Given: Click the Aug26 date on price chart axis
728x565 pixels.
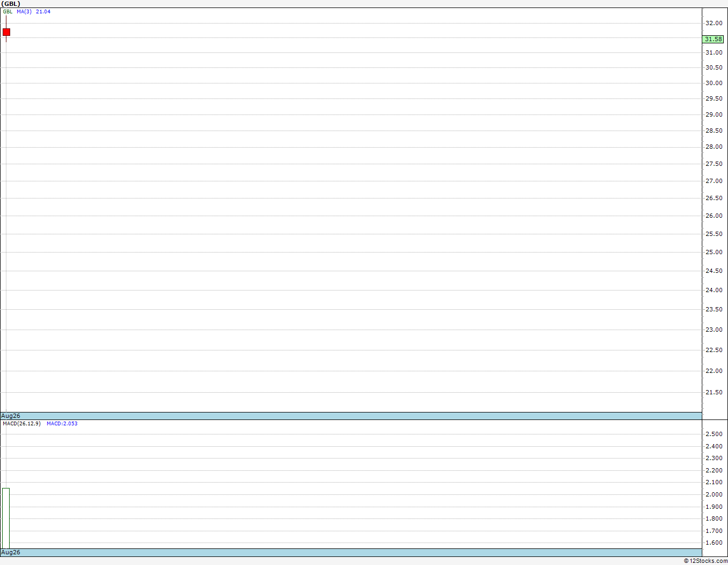Looking at the screenshot, I should (x=11, y=416).
